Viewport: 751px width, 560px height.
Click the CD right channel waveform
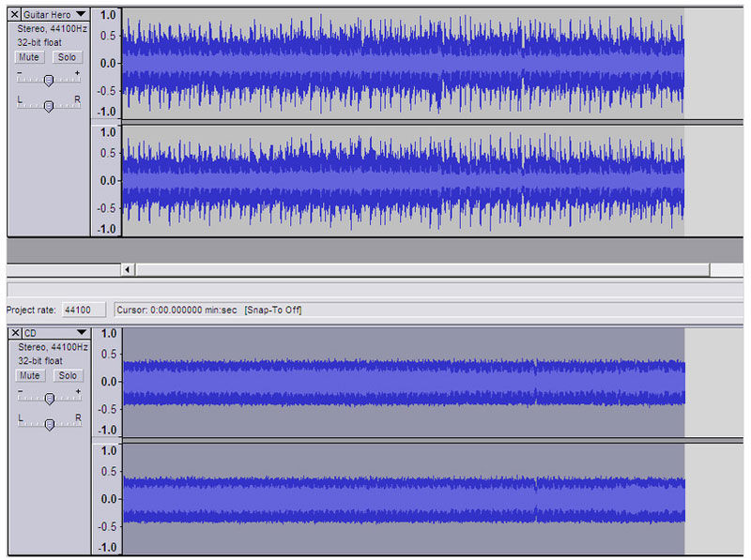click(404, 499)
